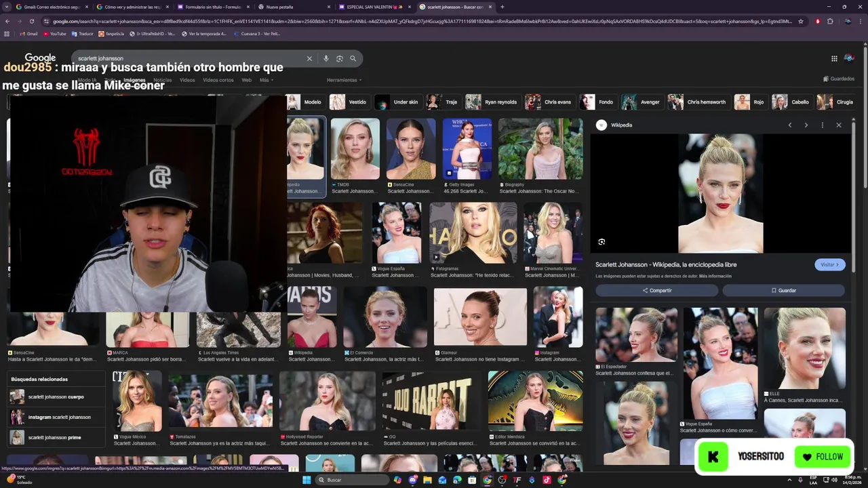Filter images by Cabello chip

click(791, 102)
